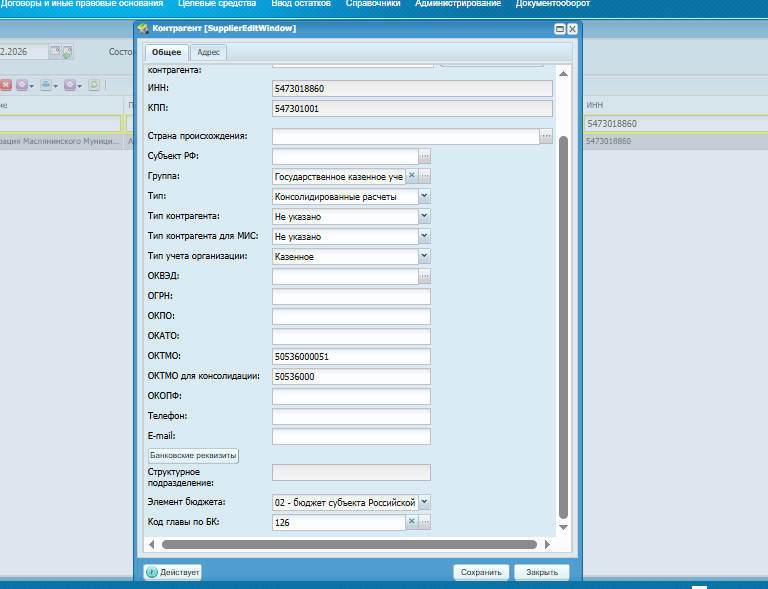Open Договоры и иные правовые основания menu
Screen dimensions: 768x589
coord(82,3)
